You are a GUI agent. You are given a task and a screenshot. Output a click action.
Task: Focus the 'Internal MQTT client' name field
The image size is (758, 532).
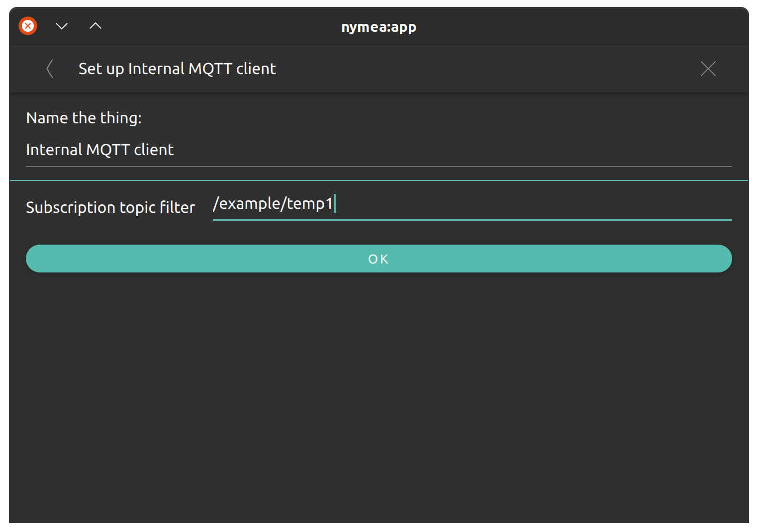pyautogui.click(x=379, y=150)
